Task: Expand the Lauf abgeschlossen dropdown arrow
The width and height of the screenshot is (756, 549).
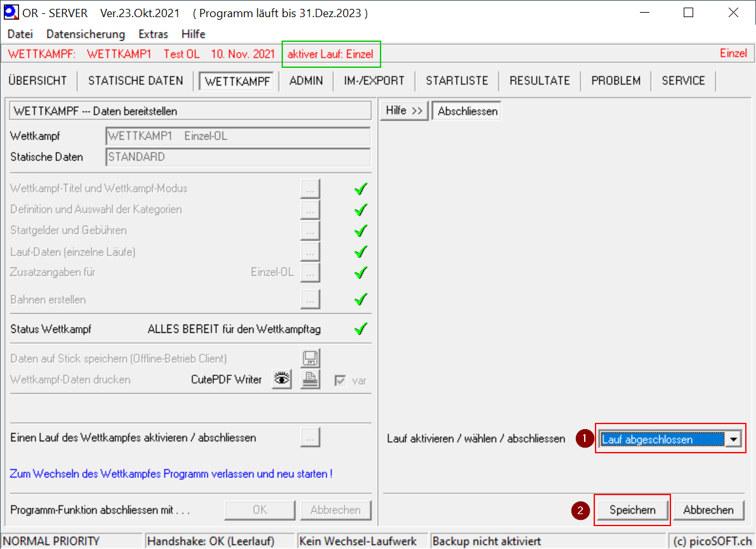Action: point(734,439)
